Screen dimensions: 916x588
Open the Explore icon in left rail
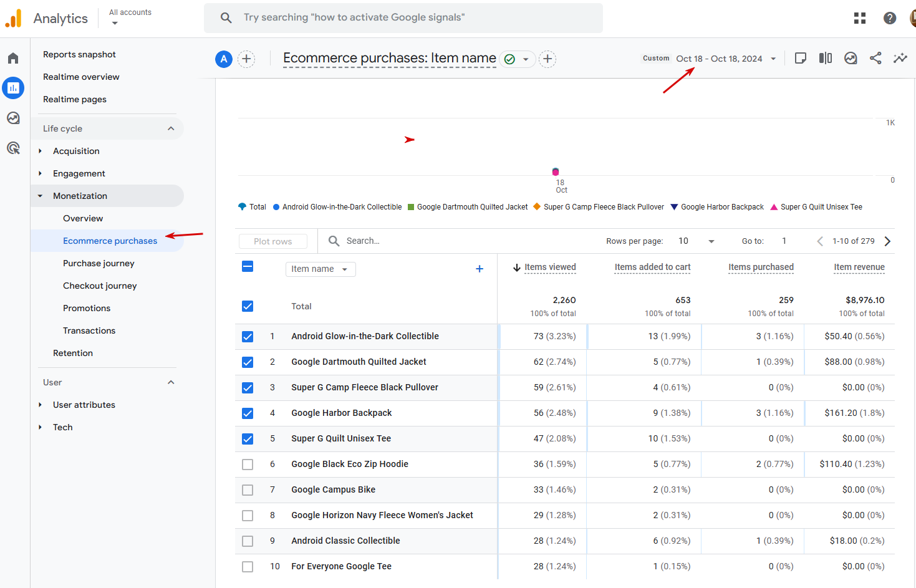coord(13,118)
